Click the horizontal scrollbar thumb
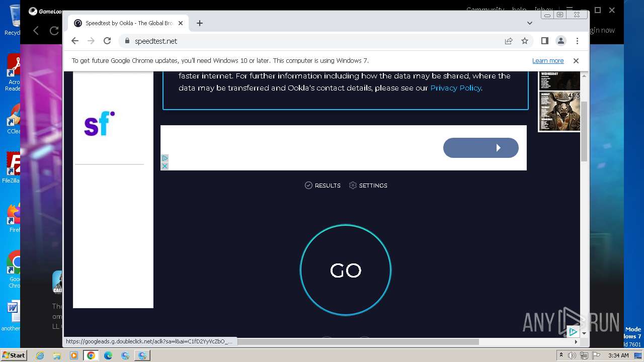Image resolution: width=644 pixels, height=362 pixels. pyautogui.click(x=357, y=342)
